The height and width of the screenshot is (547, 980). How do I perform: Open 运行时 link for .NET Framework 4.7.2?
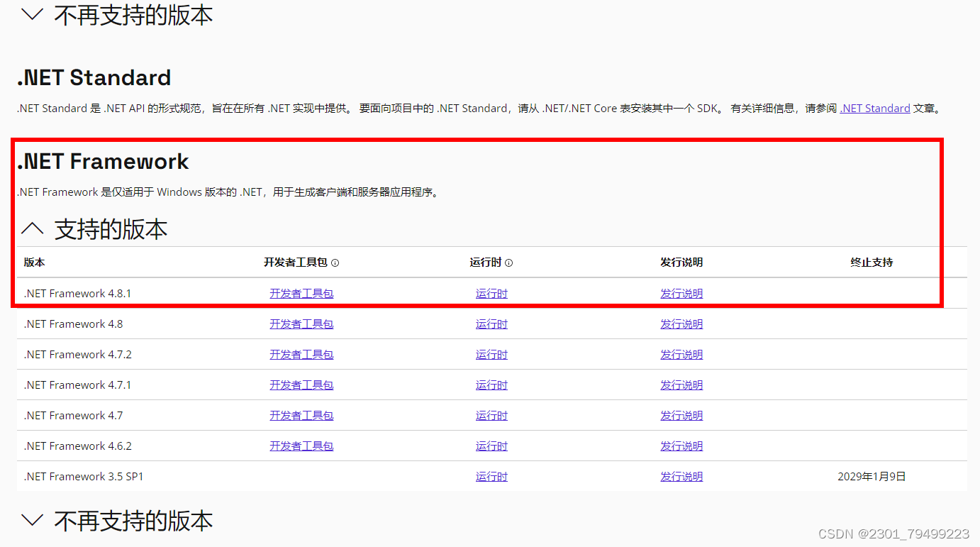pyautogui.click(x=491, y=355)
